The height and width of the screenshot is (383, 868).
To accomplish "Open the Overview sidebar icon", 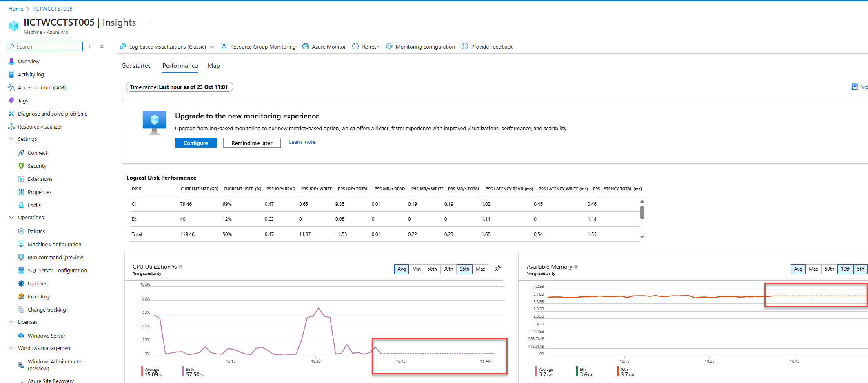I will point(11,61).
